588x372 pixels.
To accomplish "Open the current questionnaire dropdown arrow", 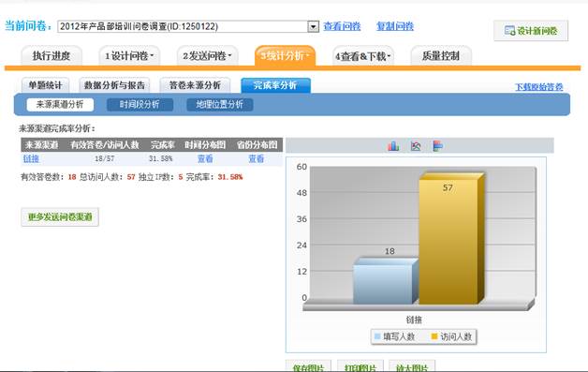I will click(313, 26).
